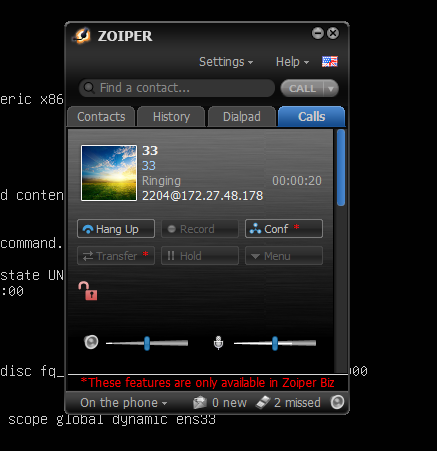Click the 00:00:20 call timer
The width and height of the screenshot is (437, 451).
click(x=297, y=181)
